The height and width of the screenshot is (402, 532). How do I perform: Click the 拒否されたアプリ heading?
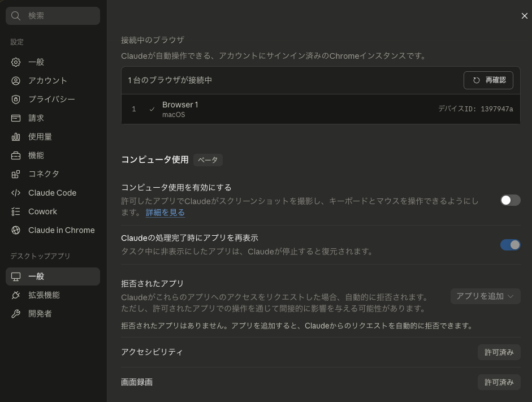tap(152, 284)
